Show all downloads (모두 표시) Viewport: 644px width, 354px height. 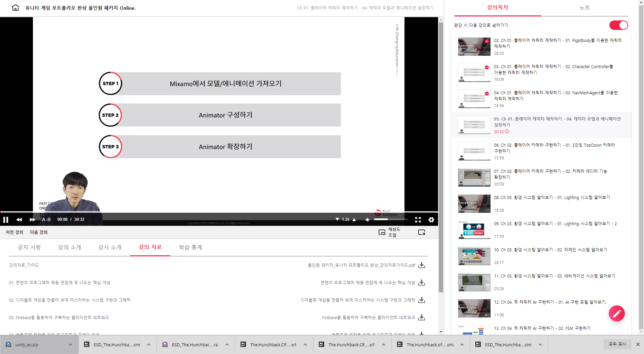pos(617,344)
